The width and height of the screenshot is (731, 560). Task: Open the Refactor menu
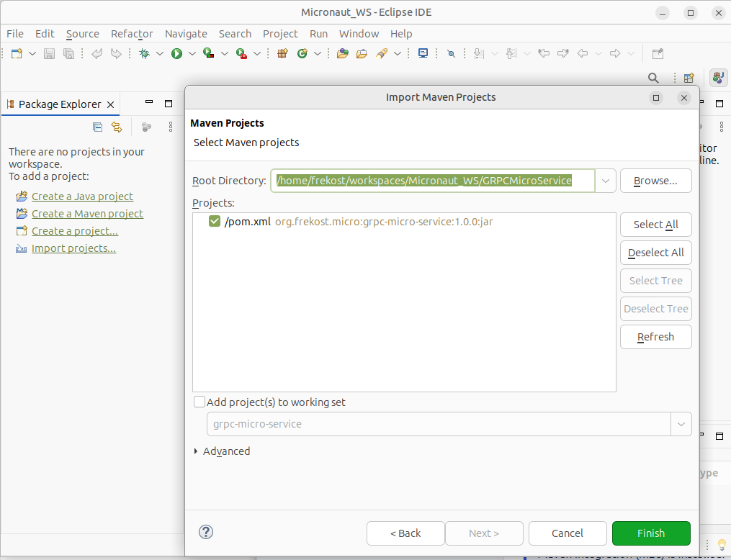132,34
